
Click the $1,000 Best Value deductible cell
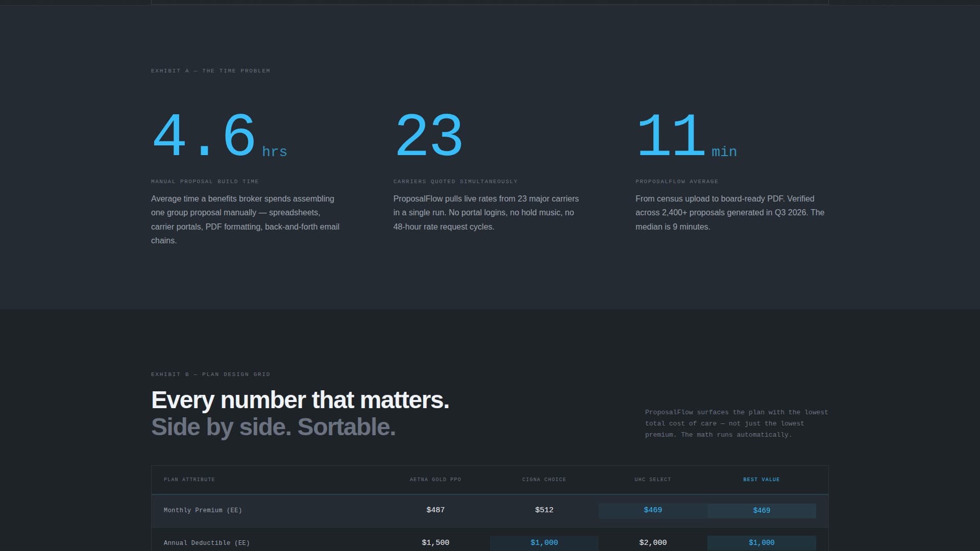point(762,543)
